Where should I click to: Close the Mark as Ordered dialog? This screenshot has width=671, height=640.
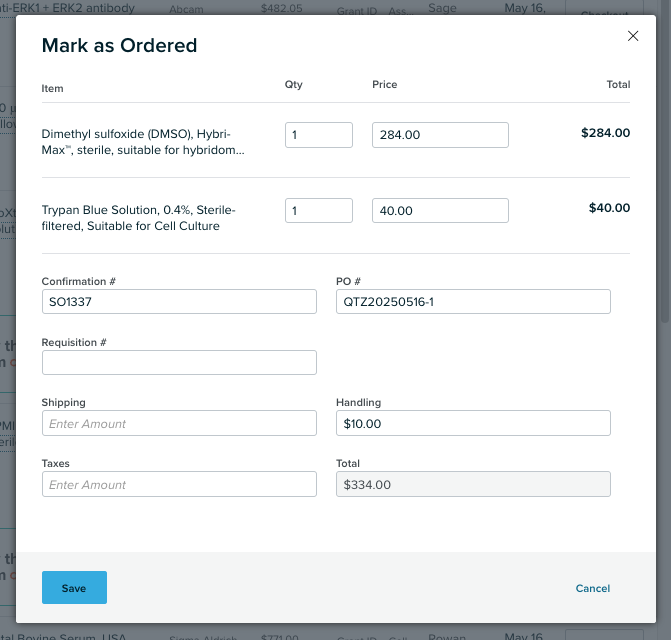pyautogui.click(x=633, y=36)
